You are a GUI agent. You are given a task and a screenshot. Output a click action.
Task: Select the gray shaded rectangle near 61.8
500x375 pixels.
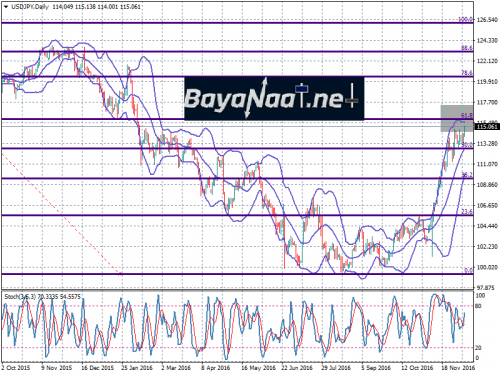pos(457,118)
